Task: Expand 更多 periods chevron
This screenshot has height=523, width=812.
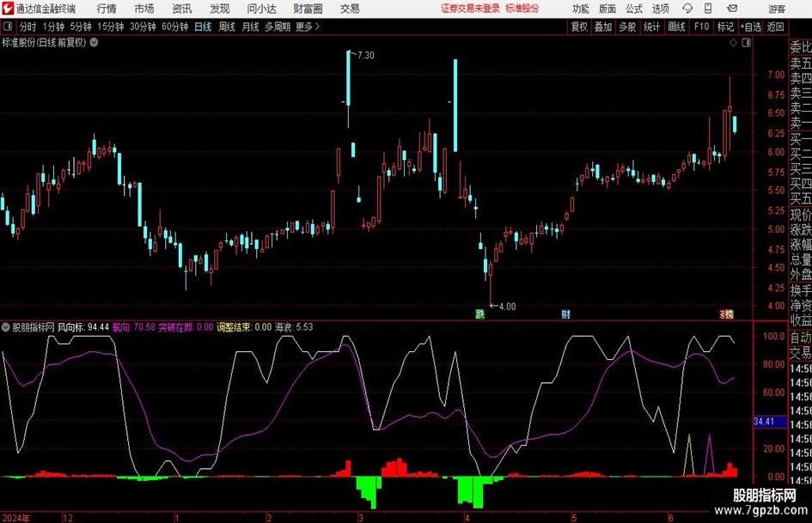Action: (317, 27)
